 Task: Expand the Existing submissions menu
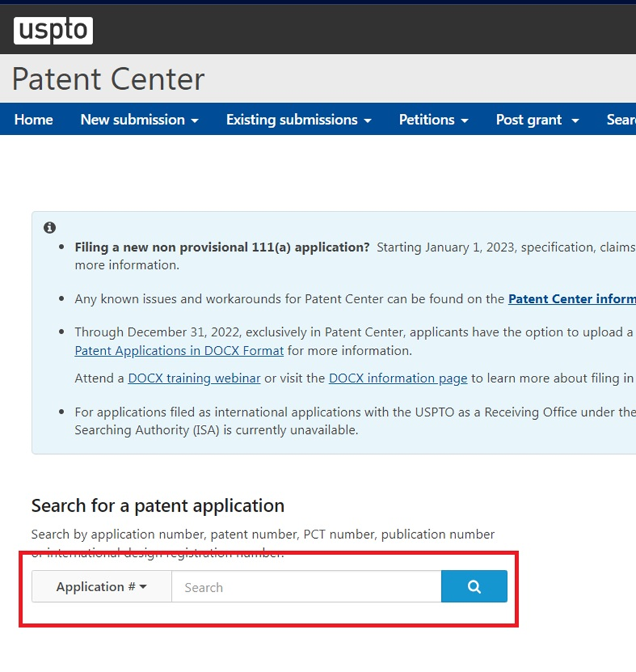coord(298,120)
